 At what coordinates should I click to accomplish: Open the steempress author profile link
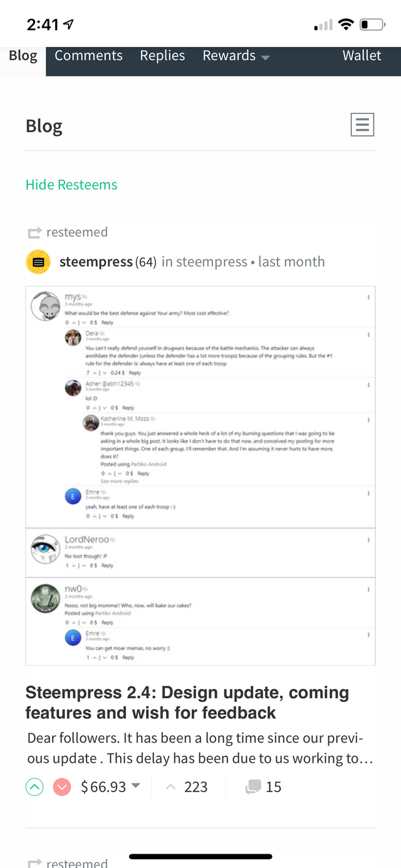pos(96,262)
